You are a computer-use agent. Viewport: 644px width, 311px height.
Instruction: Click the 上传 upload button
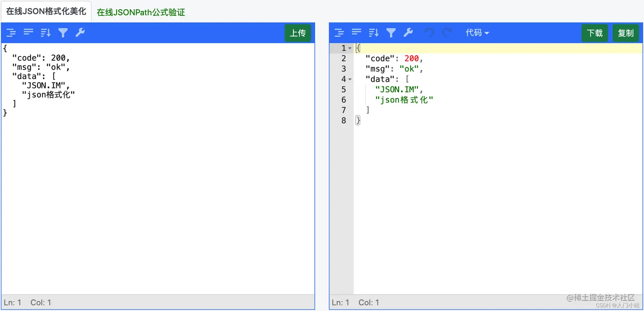[x=298, y=33]
